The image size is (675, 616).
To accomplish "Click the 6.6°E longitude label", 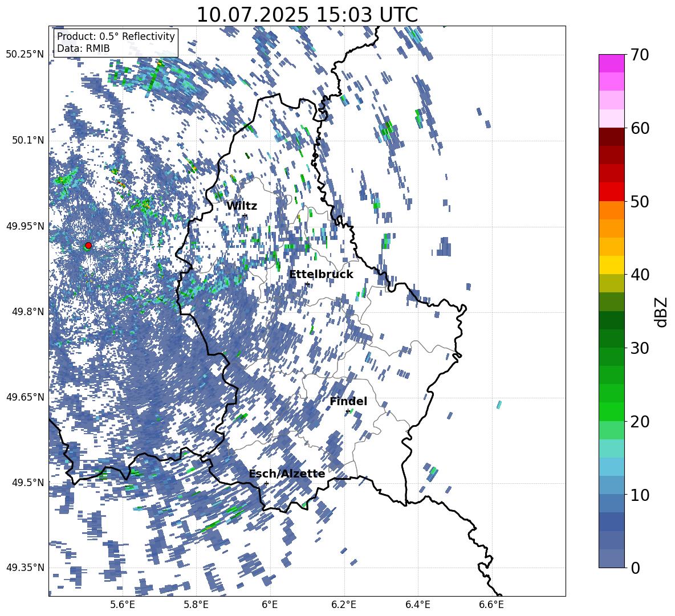I will coord(491,605).
